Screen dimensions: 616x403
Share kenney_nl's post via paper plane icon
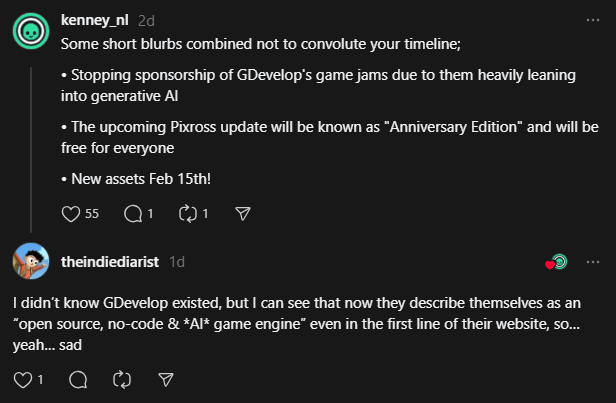point(241,213)
